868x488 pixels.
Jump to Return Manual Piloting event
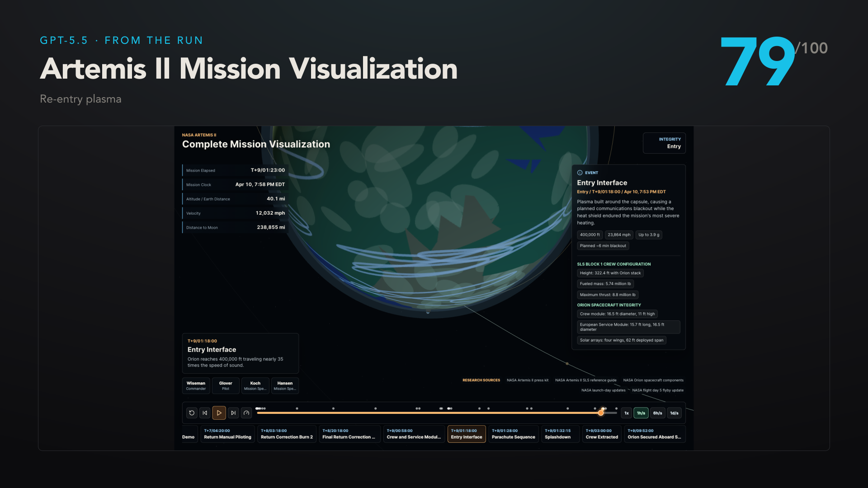click(x=227, y=434)
